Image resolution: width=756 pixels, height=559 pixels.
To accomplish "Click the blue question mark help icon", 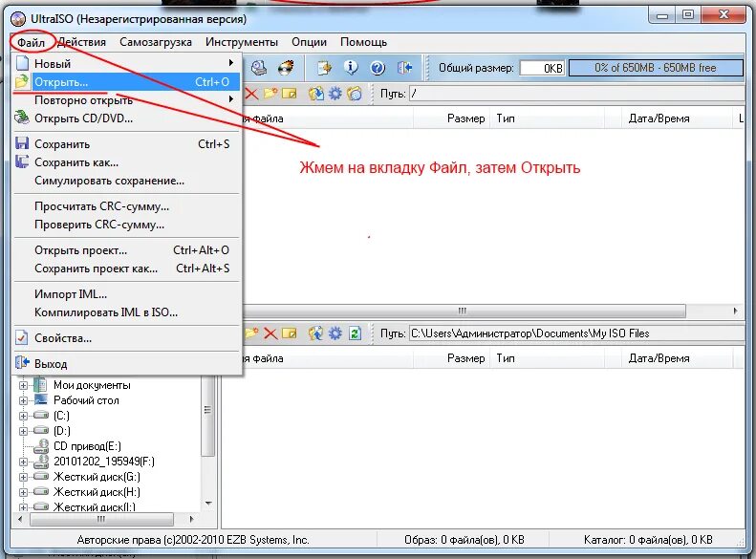I will pos(378,68).
